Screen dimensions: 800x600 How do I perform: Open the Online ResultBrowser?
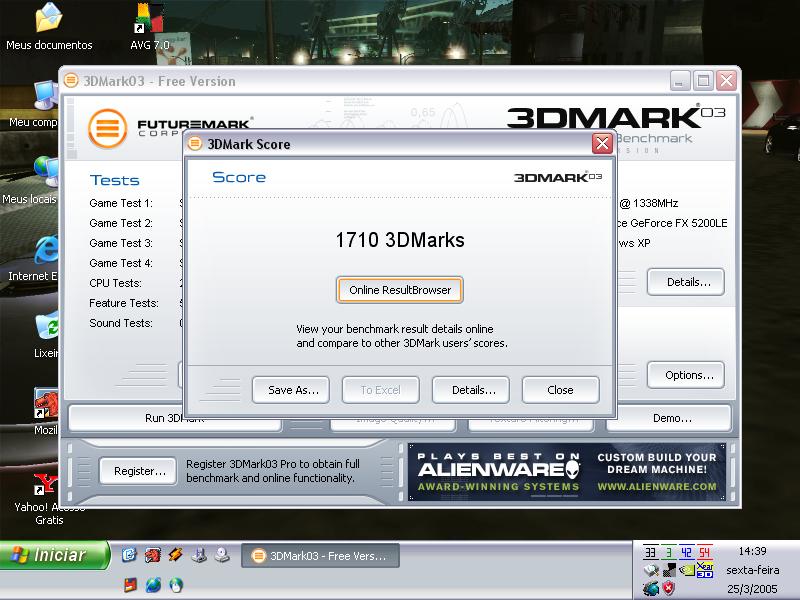point(399,290)
